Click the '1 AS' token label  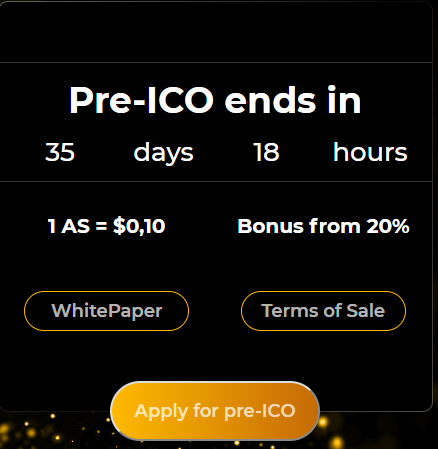tap(69, 226)
